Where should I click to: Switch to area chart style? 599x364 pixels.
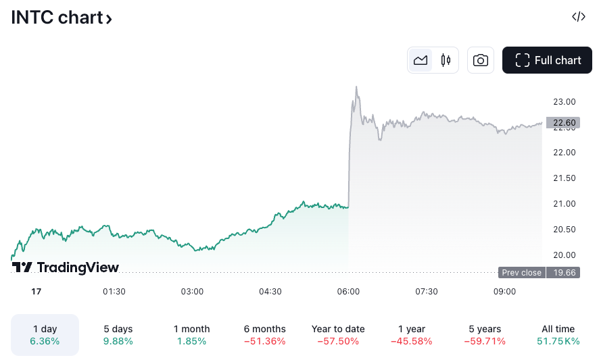(421, 60)
